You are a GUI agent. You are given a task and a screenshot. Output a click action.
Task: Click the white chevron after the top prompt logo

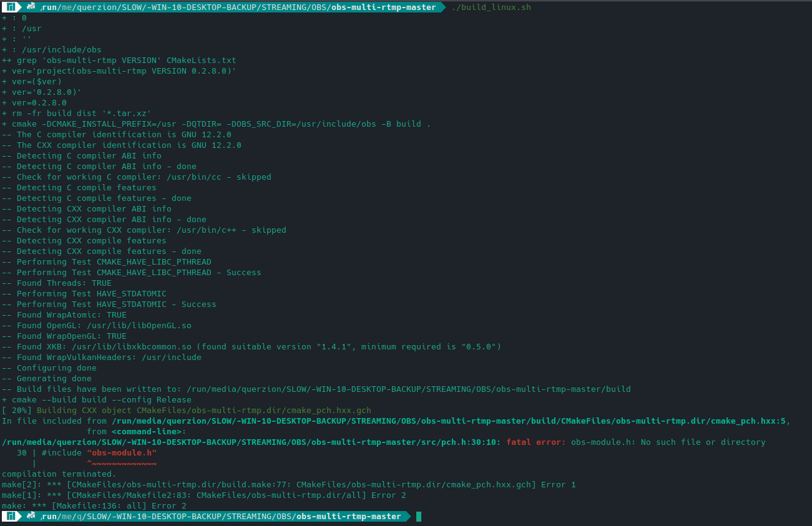click(19, 7)
